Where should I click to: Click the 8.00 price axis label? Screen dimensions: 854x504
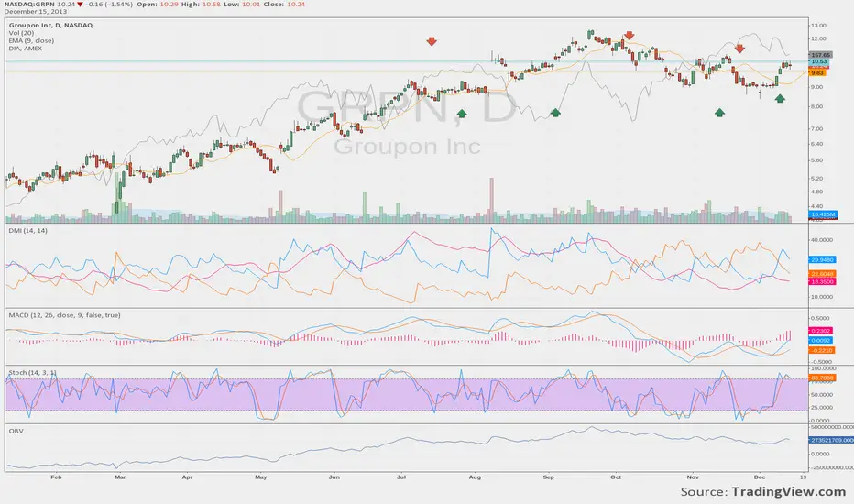[816, 107]
